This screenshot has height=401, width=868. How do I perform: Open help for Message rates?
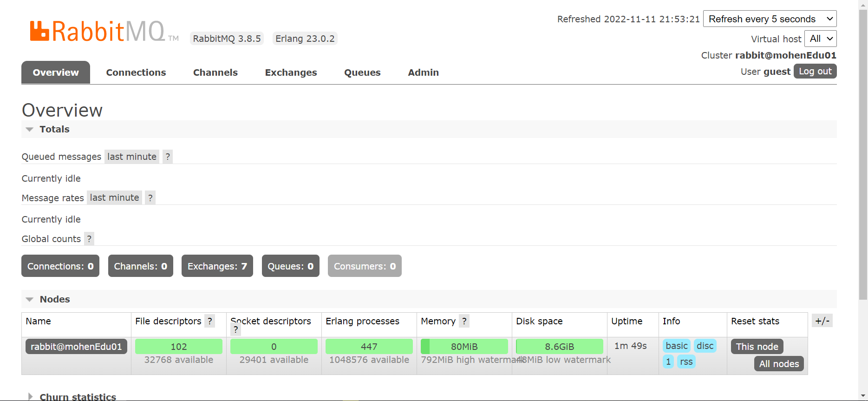[x=150, y=197]
